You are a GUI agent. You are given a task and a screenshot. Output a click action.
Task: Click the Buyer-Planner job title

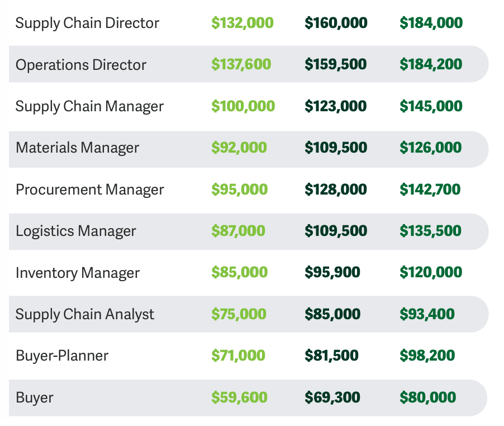[x=62, y=356]
